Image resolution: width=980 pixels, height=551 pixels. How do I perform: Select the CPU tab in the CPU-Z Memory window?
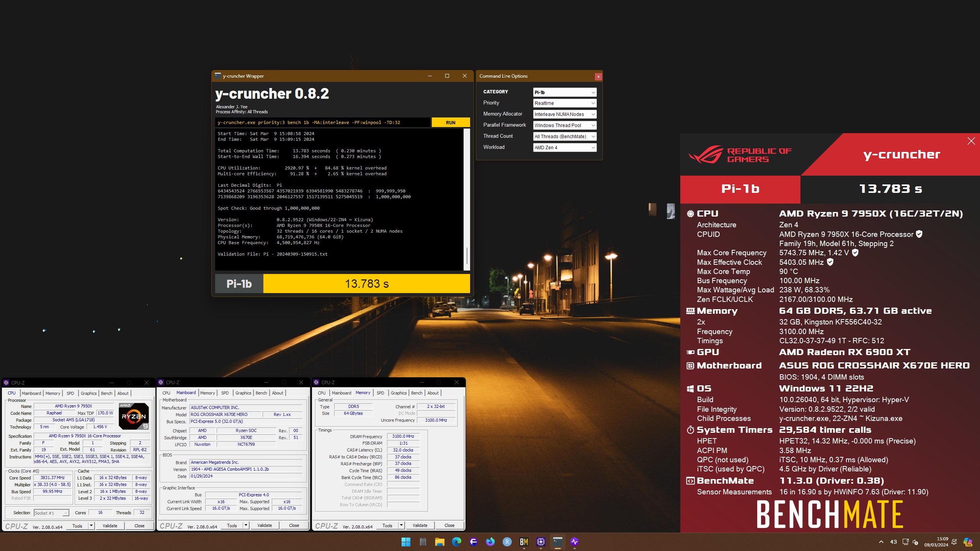click(322, 393)
